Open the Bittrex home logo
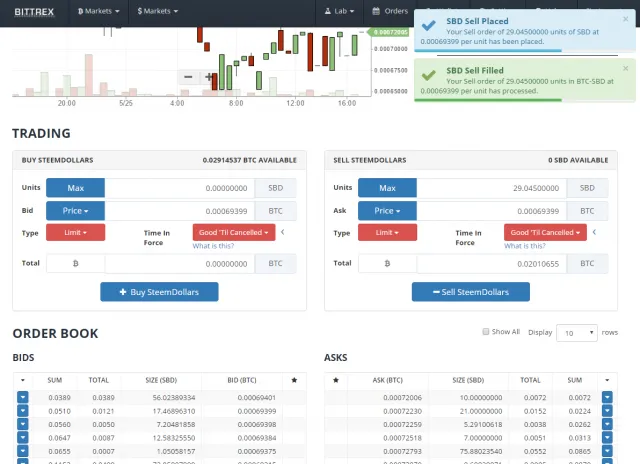The width and height of the screenshot is (640, 464). click(34, 11)
